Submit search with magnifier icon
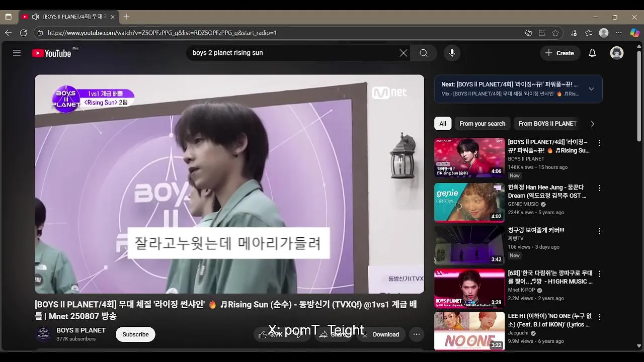This screenshot has height=362, width=644. click(424, 53)
